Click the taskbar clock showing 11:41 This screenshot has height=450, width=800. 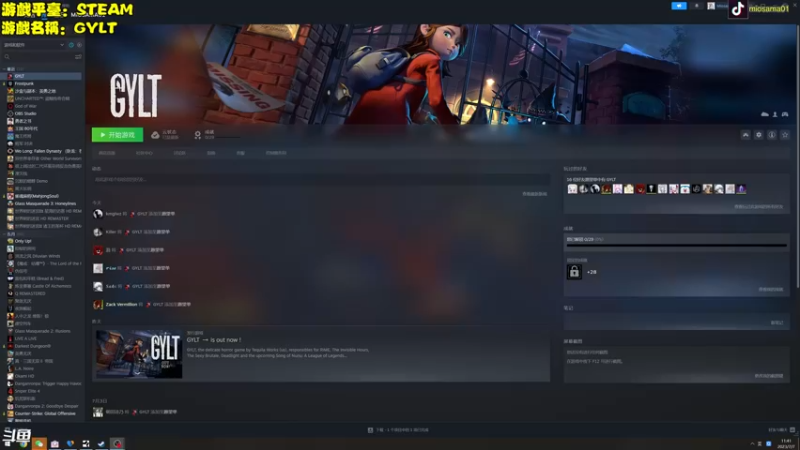click(x=787, y=443)
